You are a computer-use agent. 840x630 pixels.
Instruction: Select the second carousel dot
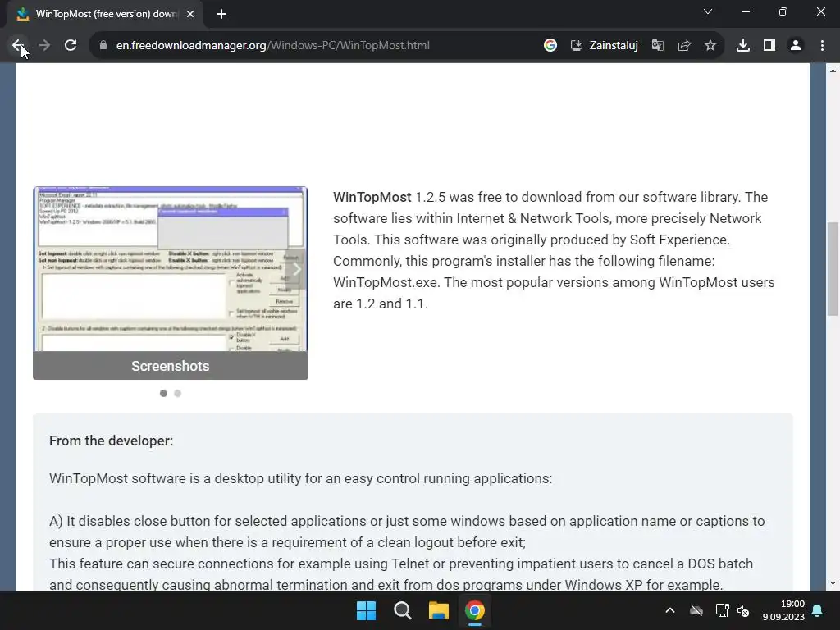tap(178, 393)
